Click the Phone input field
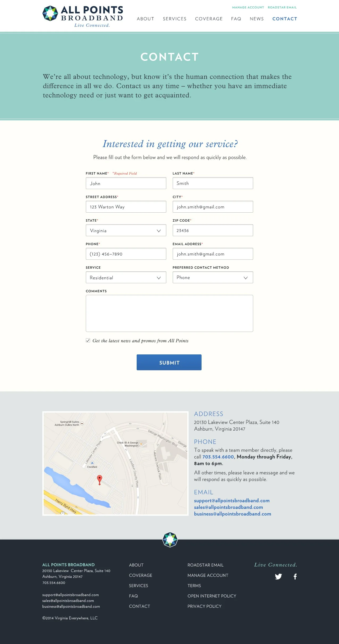 pyautogui.click(x=126, y=254)
